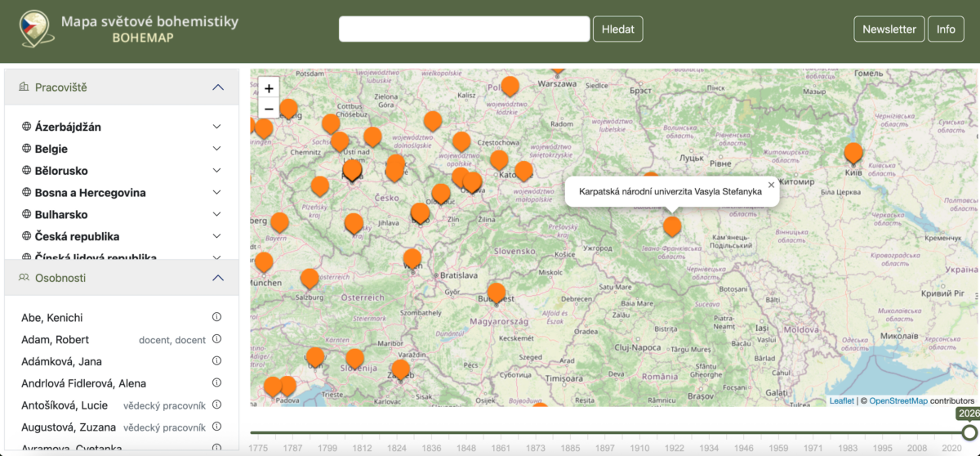Click the Bohemap logo icon
980x456 pixels.
click(37, 29)
